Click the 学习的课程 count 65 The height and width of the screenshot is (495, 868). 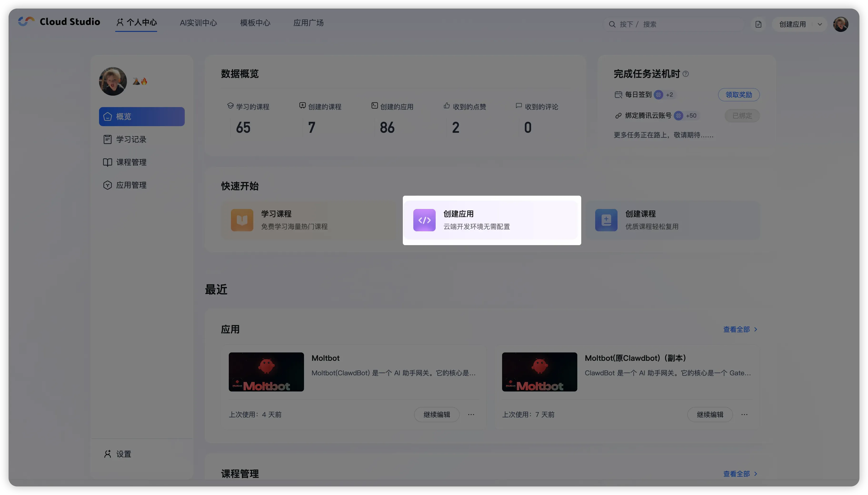click(243, 128)
